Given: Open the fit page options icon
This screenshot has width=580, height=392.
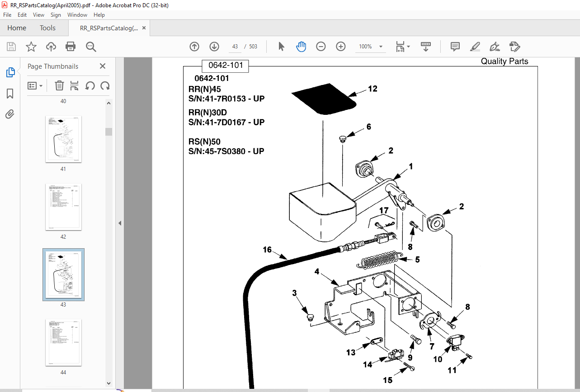Looking at the screenshot, I should (x=402, y=47).
